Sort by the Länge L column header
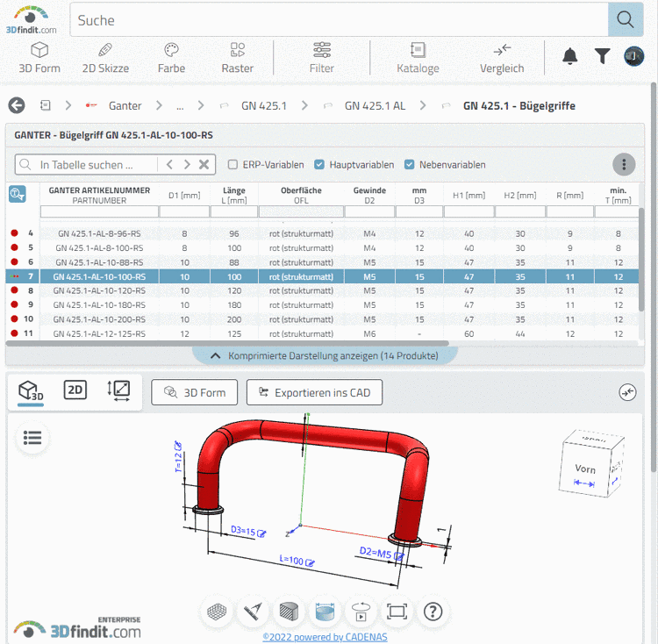This screenshot has width=658, height=644. (x=234, y=195)
